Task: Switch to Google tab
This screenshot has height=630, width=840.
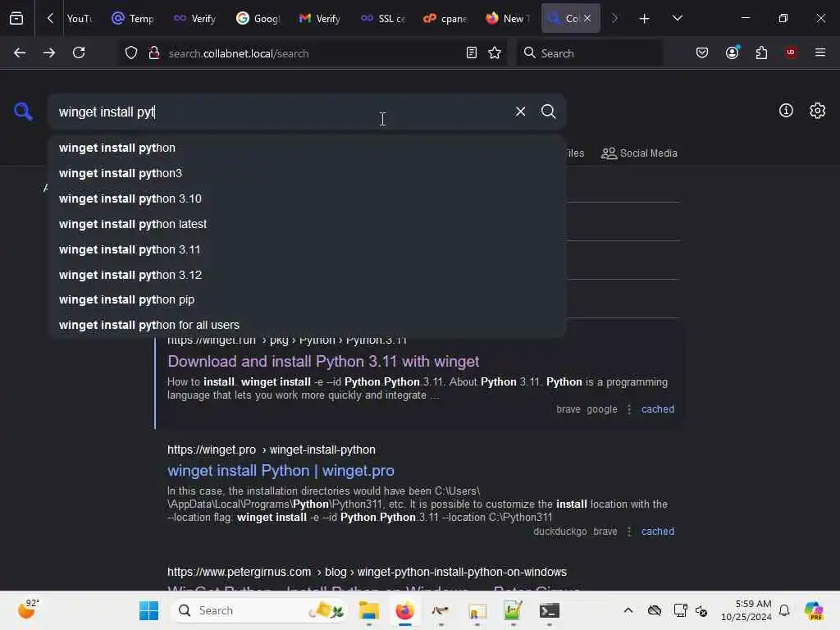Action: pos(258,19)
